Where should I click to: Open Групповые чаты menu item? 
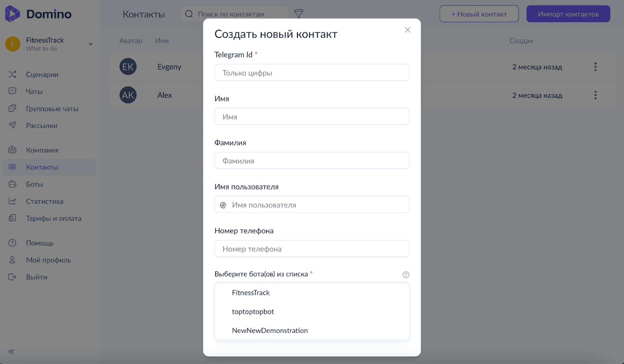pyautogui.click(x=52, y=109)
